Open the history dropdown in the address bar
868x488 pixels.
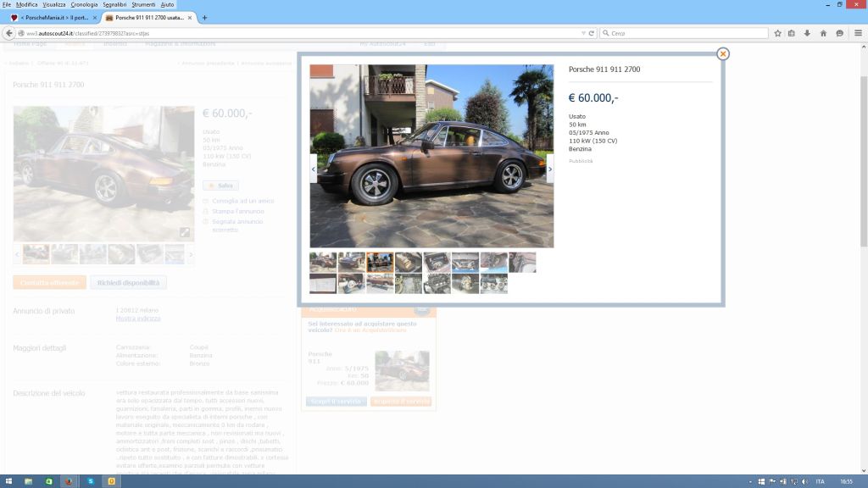pyautogui.click(x=583, y=33)
